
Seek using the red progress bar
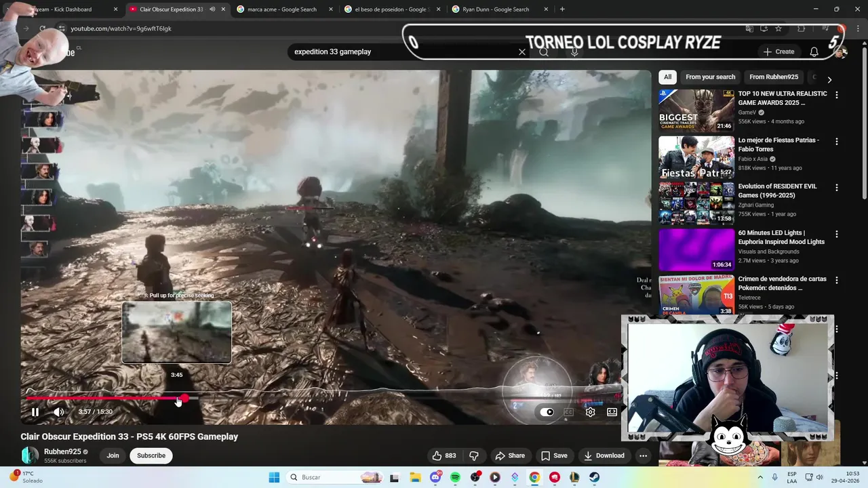105,399
